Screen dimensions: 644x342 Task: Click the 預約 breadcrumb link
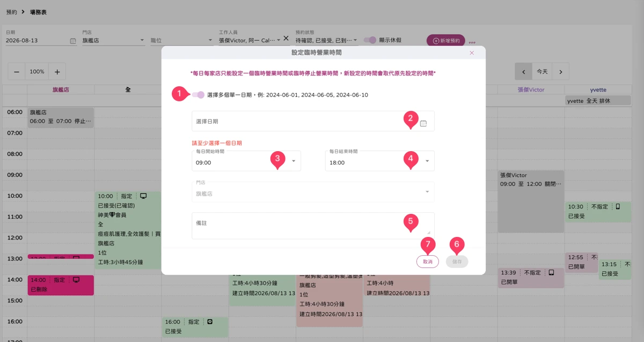click(x=11, y=12)
